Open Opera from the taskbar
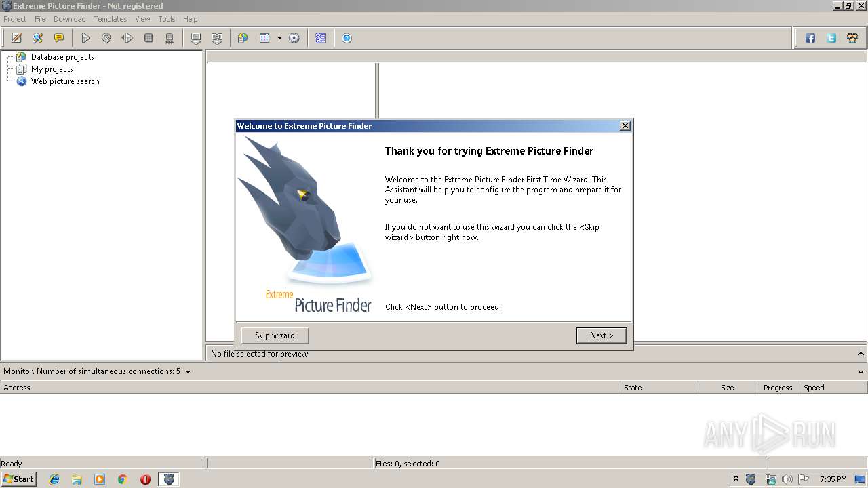Viewport: 868px width, 488px height. click(145, 479)
